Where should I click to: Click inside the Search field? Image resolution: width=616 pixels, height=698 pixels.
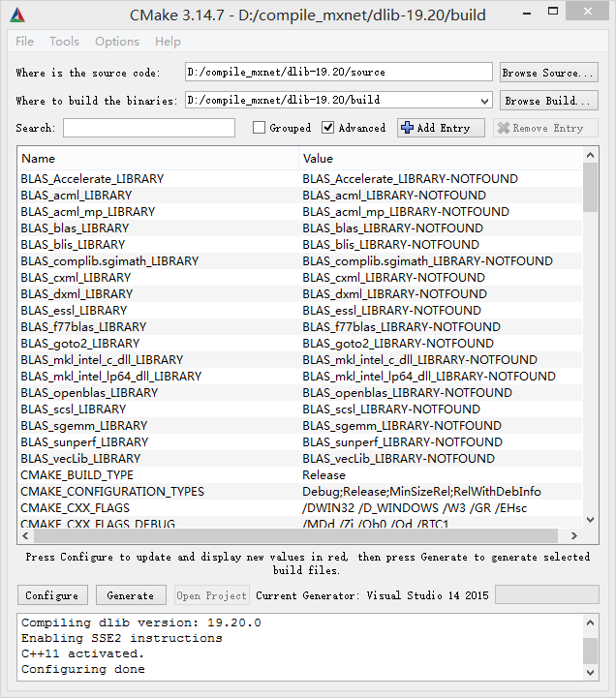(x=149, y=128)
